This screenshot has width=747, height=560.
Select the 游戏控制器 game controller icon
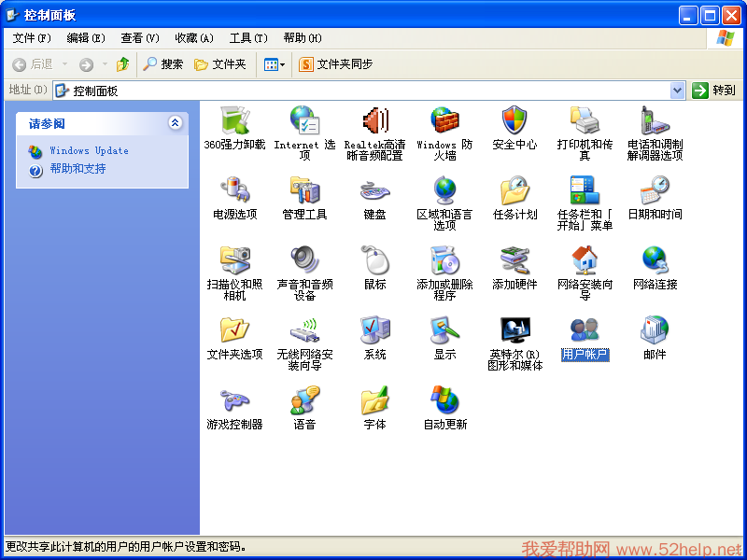tap(234, 401)
